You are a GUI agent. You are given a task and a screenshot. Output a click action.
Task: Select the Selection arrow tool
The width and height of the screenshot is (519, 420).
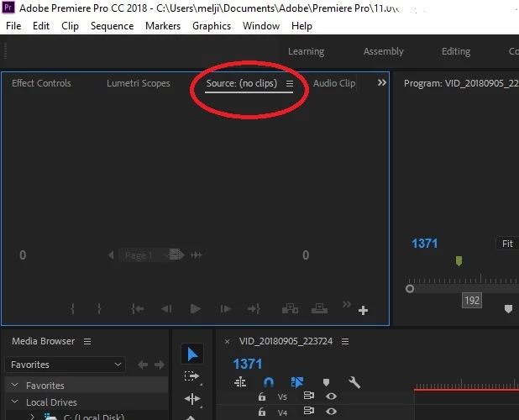[192, 354]
